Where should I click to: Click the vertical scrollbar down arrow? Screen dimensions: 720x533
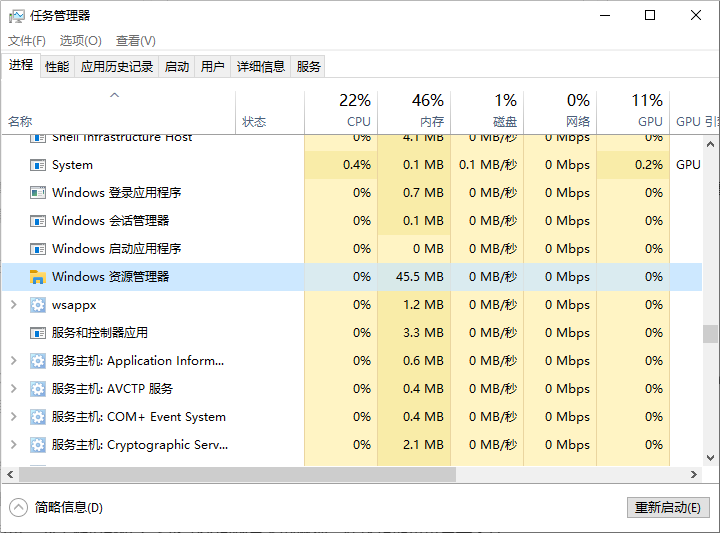tap(710, 458)
